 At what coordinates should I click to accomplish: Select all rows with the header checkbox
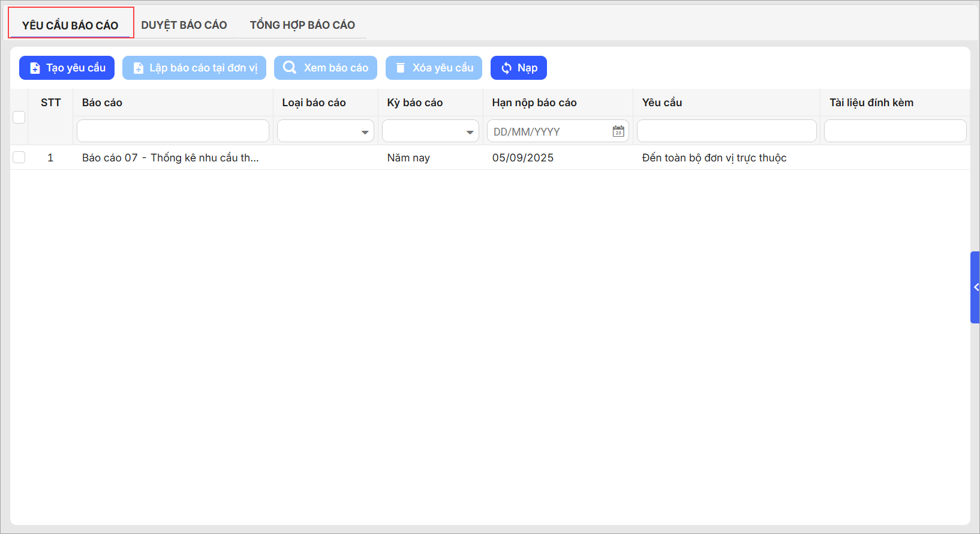19,117
